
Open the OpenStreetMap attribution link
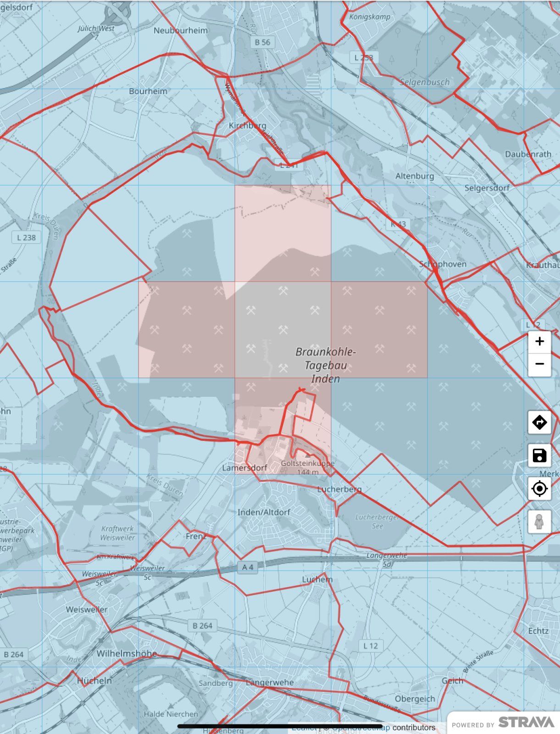tap(361, 728)
